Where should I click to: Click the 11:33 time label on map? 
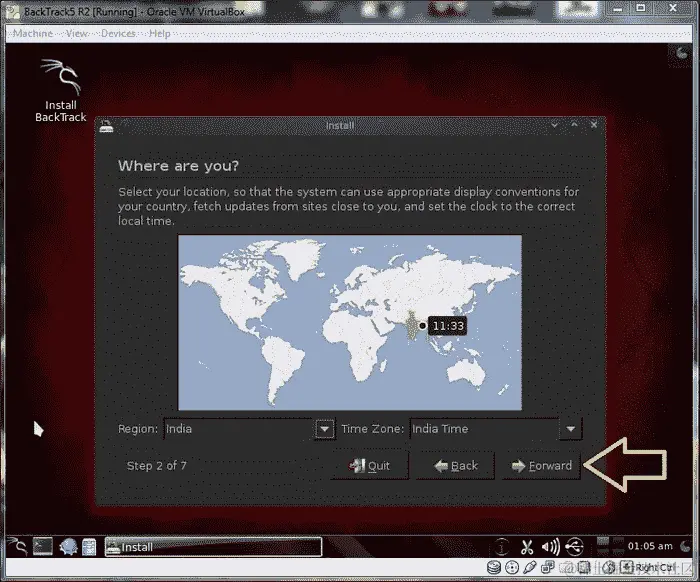[448, 326]
